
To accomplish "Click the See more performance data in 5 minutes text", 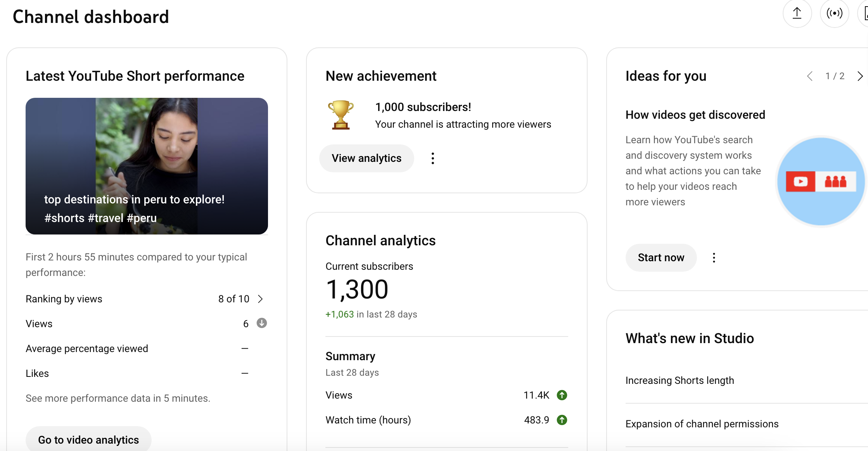I will pos(118,398).
